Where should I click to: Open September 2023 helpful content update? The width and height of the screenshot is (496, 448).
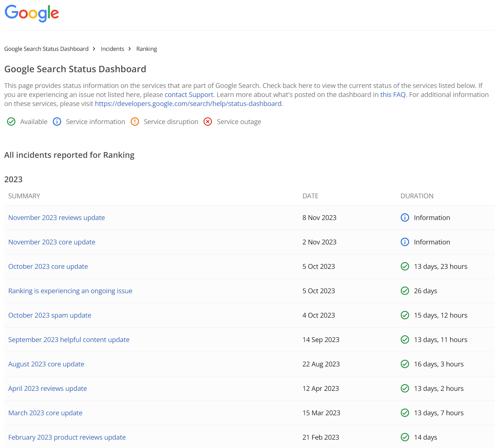tap(69, 340)
